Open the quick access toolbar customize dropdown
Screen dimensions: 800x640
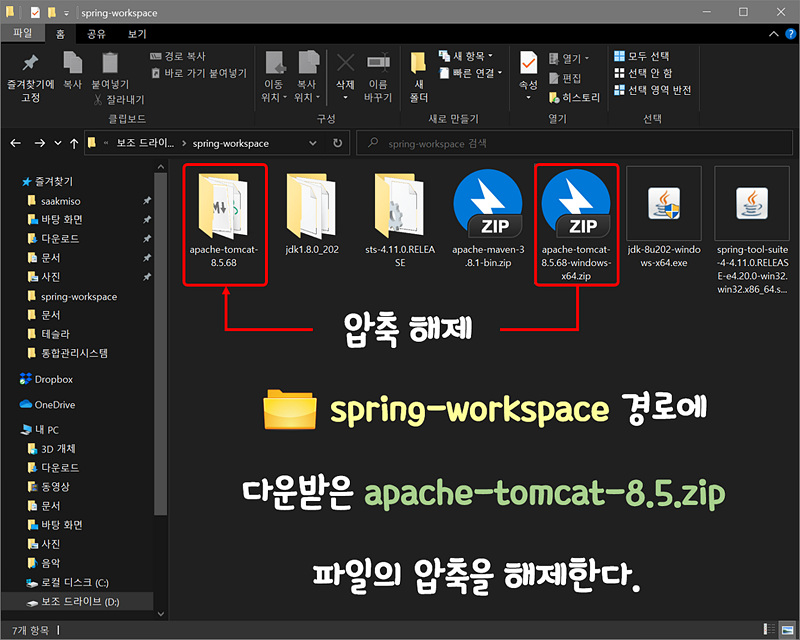point(66,13)
